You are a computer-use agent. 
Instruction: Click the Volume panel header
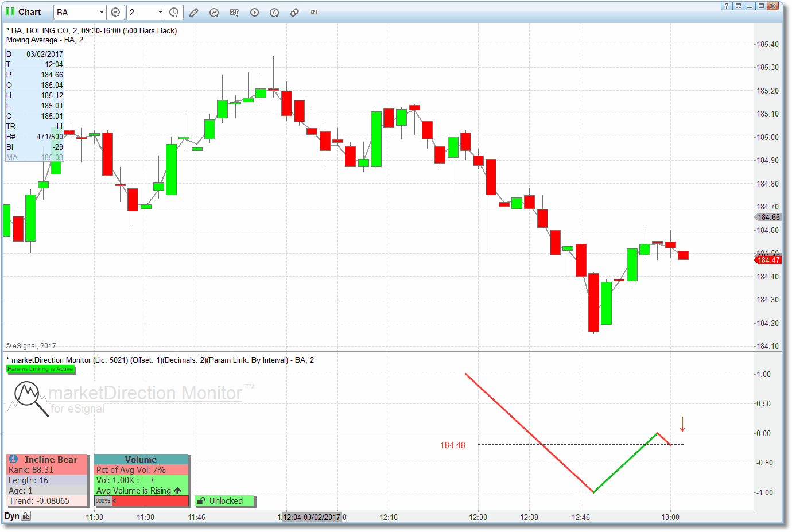tap(141, 459)
